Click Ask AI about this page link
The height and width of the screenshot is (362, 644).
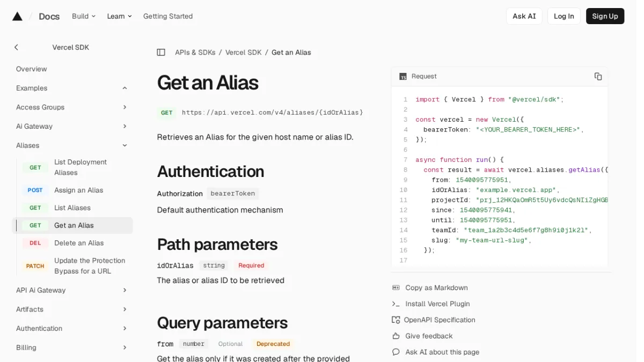pyautogui.click(x=442, y=352)
